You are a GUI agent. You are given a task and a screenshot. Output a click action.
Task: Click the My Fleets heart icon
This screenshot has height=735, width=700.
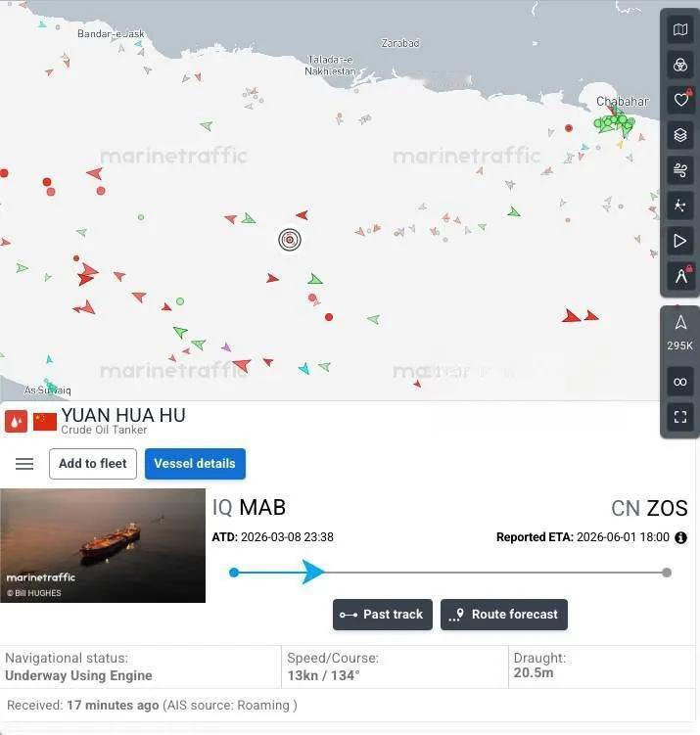680,100
